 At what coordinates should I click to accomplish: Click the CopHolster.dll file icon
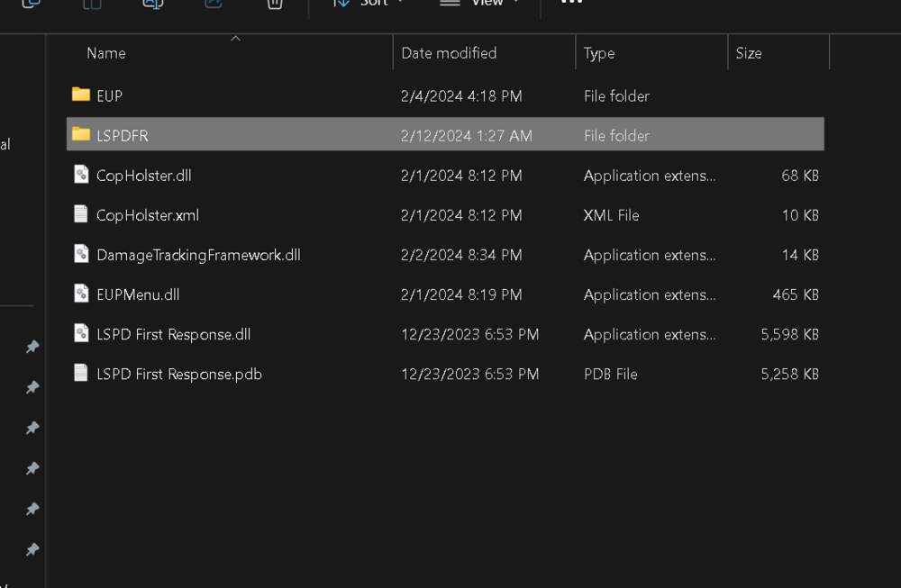[80, 175]
